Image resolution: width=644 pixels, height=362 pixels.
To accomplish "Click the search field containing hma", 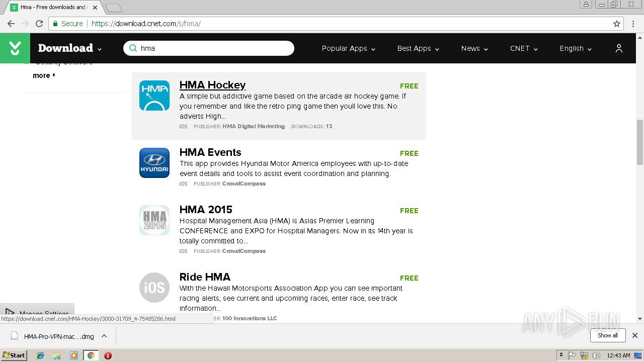I will pos(209,48).
